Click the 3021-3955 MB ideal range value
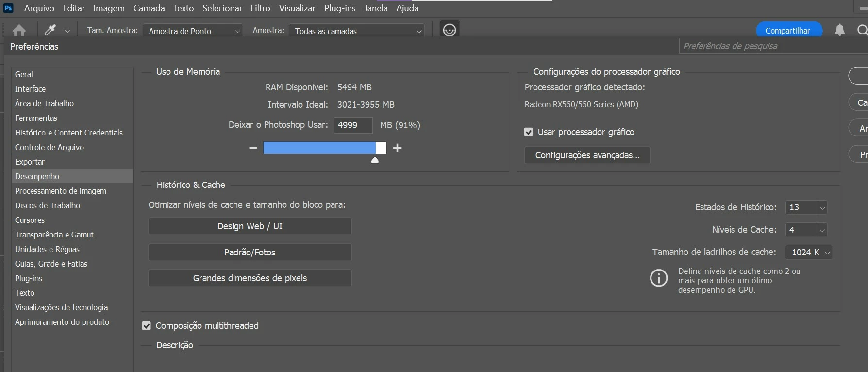The image size is (868, 372). 366,105
